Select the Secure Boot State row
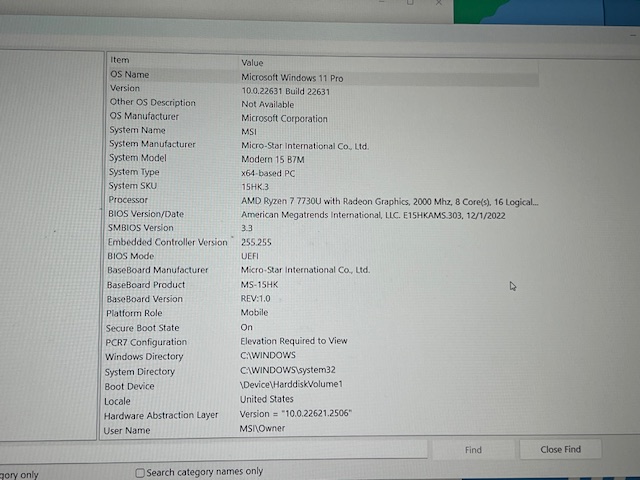The image size is (640, 480). (x=142, y=328)
